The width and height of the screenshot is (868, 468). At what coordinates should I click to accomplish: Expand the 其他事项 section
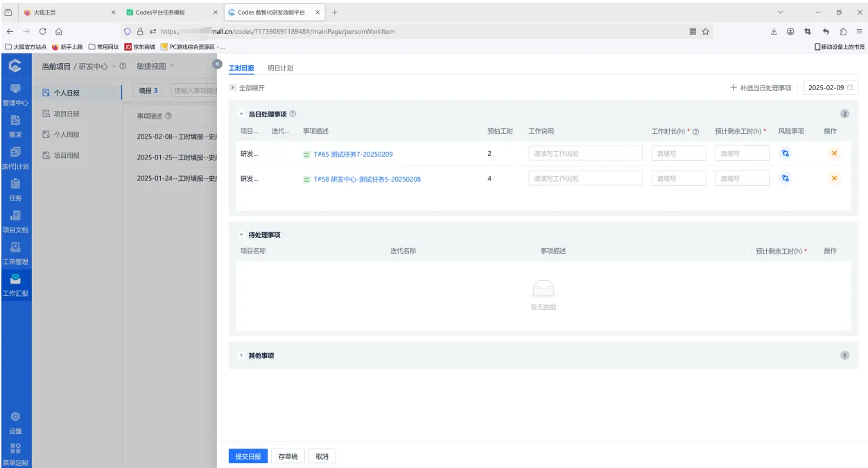[x=241, y=356]
